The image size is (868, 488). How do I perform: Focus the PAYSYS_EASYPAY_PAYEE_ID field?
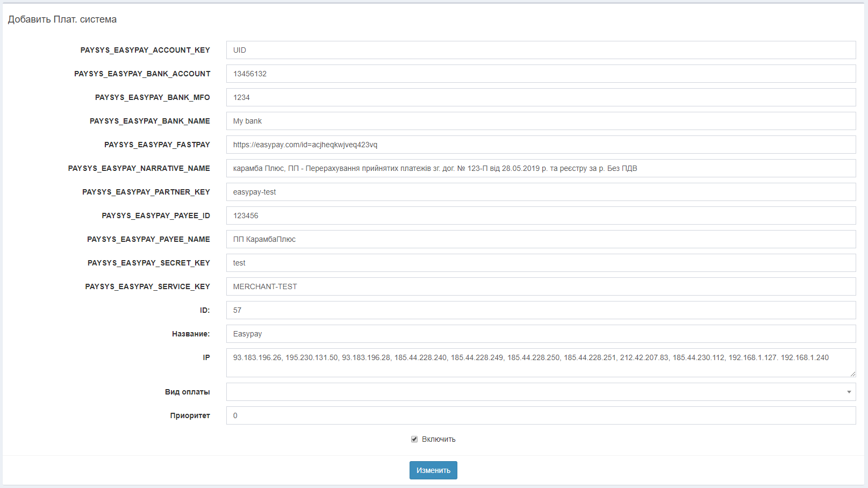point(541,216)
